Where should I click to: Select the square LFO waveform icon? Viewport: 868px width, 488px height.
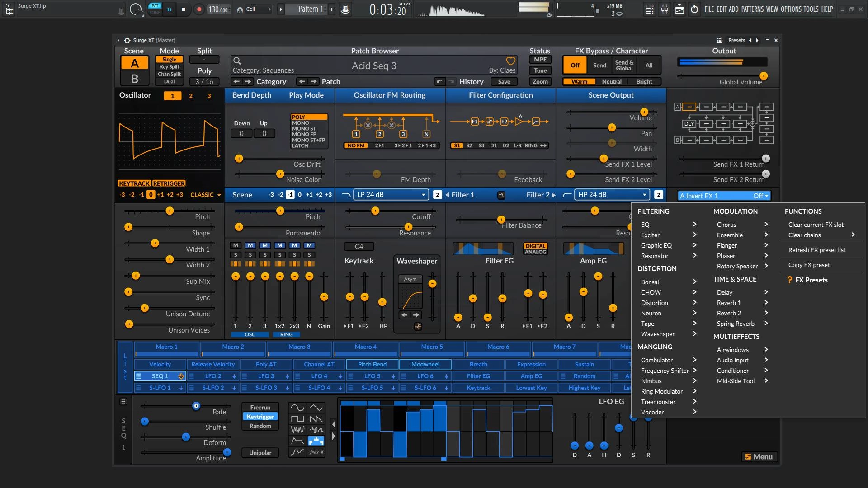pos(297,419)
